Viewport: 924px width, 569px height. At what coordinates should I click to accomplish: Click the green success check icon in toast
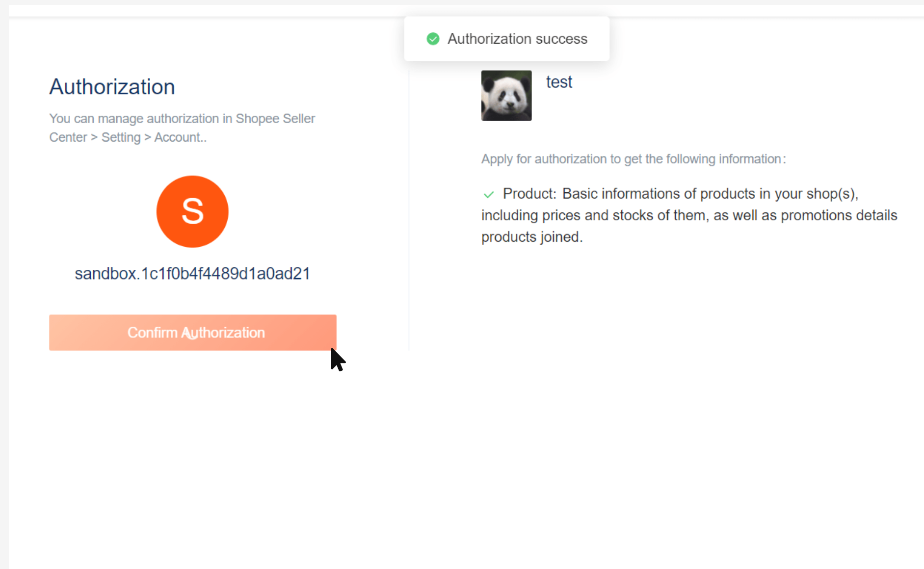[x=433, y=39]
